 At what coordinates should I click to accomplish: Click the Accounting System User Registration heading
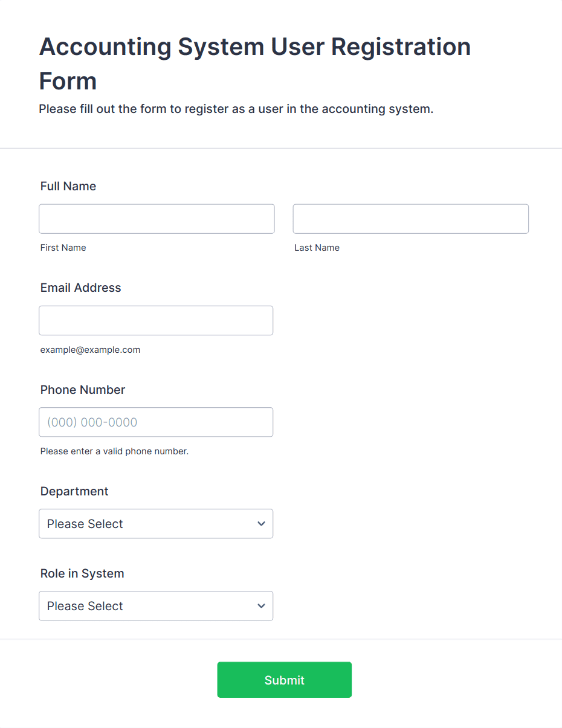(x=254, y=63)
